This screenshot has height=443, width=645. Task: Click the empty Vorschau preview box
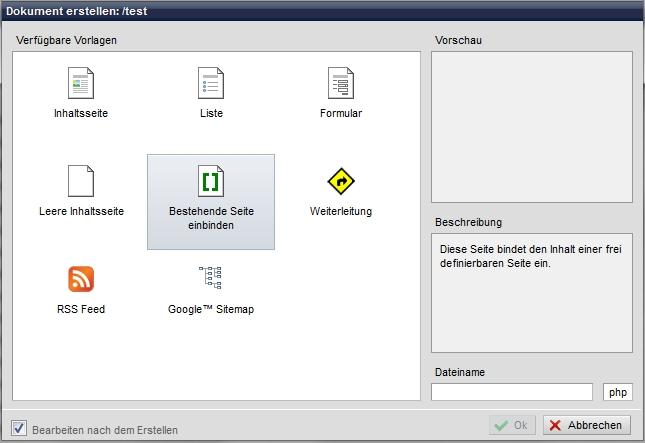(531, 127)
